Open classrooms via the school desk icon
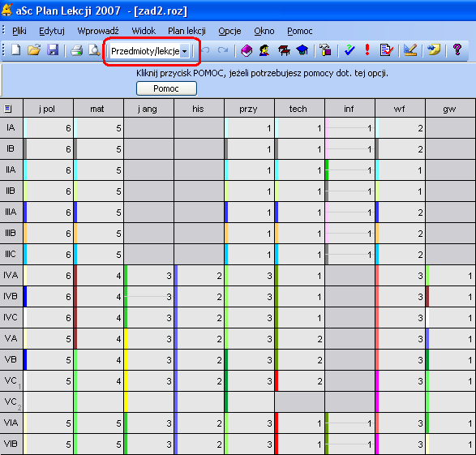This screenshot has height=455, width=476. 284,50
